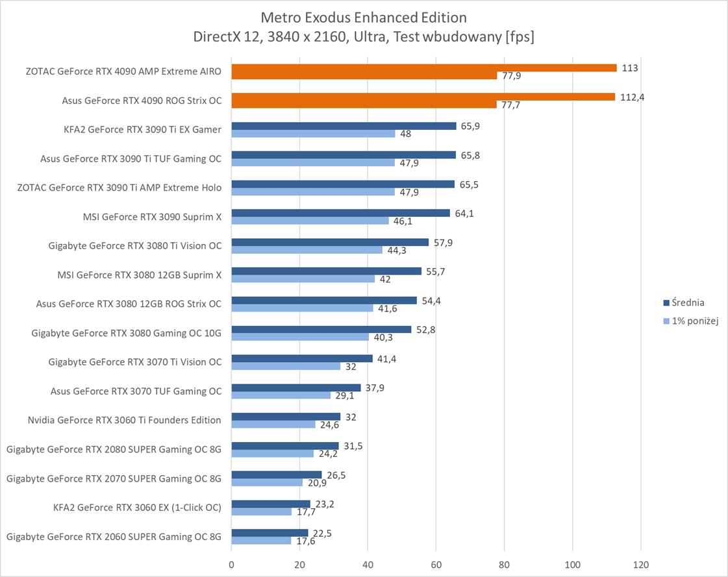Select the Nvidia RTX 3060 Ti Founders Edition label
This screenshot has height=577, width=728.
(x=124, y=420)
